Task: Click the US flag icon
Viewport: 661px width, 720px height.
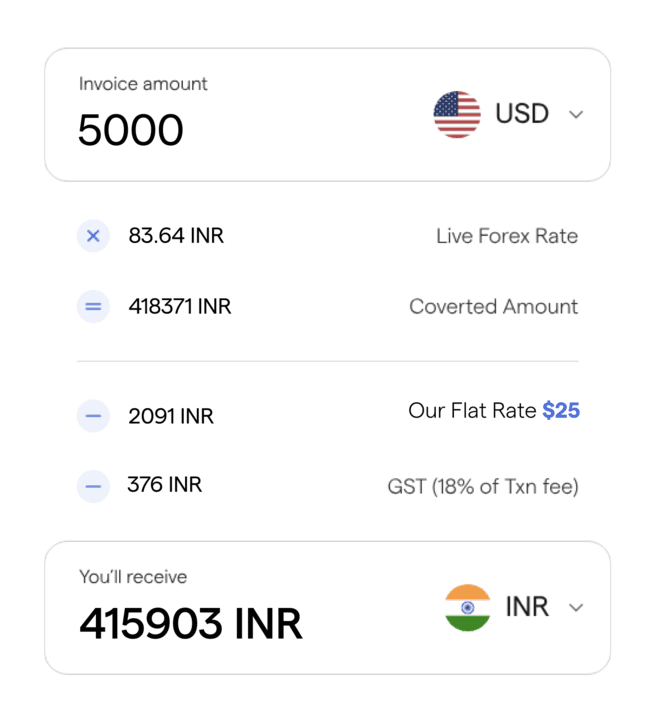Action: pyautogui.click(x=457, y=114)
